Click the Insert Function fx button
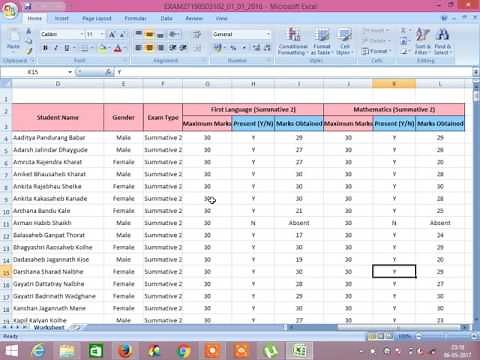 108,72
